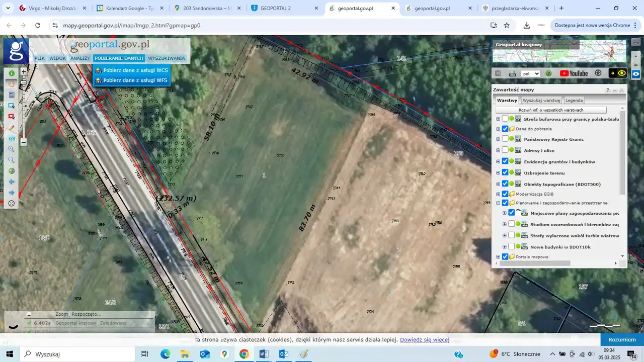The height and width of the screenshot is (362, 644).
Task: Click the green info tool icon
Action: 11,73
